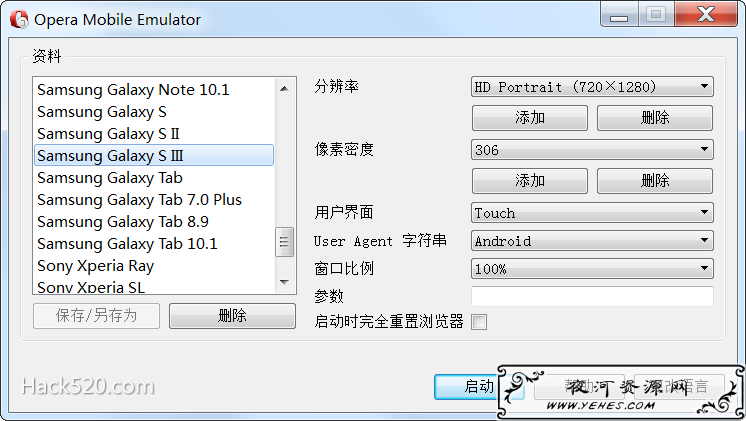Viewport: 746px width, 421px height.
Task: Open the User Agent Android dropdown
Action: [592, 240]
